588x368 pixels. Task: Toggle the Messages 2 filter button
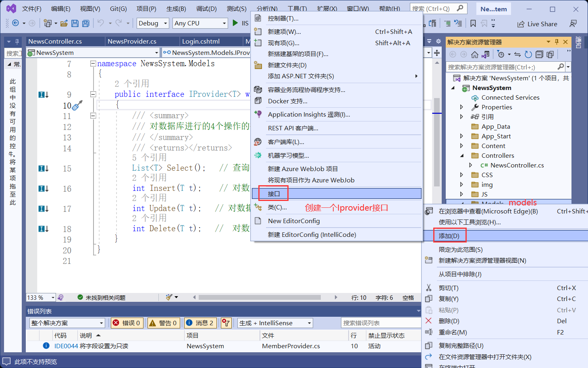pyautogui.click(x=200, y=323)
